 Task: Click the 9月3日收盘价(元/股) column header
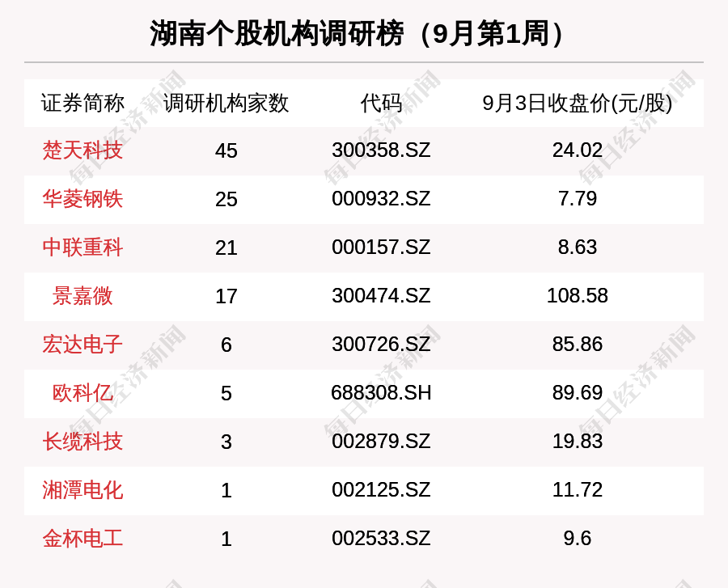point(577,103)
